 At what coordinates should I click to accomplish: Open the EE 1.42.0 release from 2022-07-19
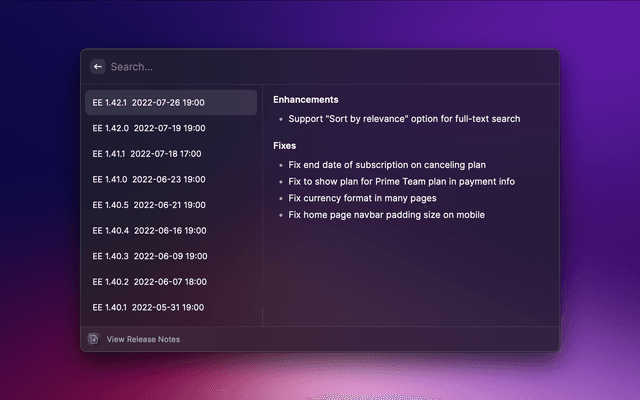click(171, 128)
